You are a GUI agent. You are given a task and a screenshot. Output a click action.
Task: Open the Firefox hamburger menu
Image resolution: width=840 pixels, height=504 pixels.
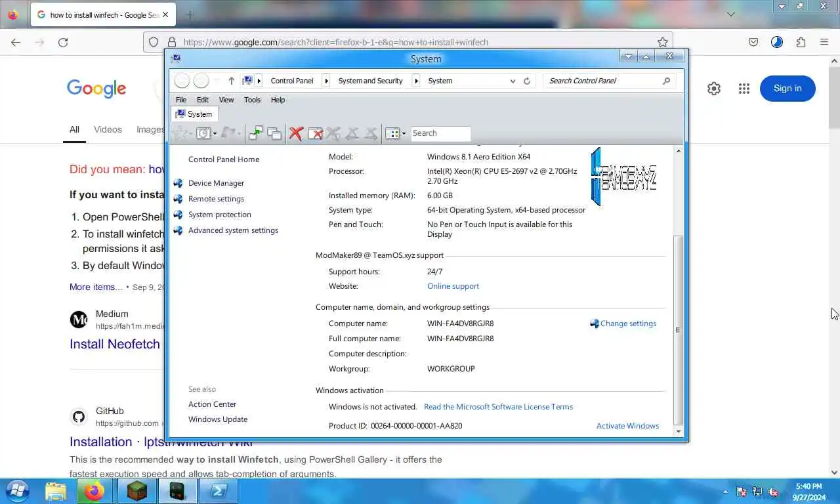(x=824, y=42)
